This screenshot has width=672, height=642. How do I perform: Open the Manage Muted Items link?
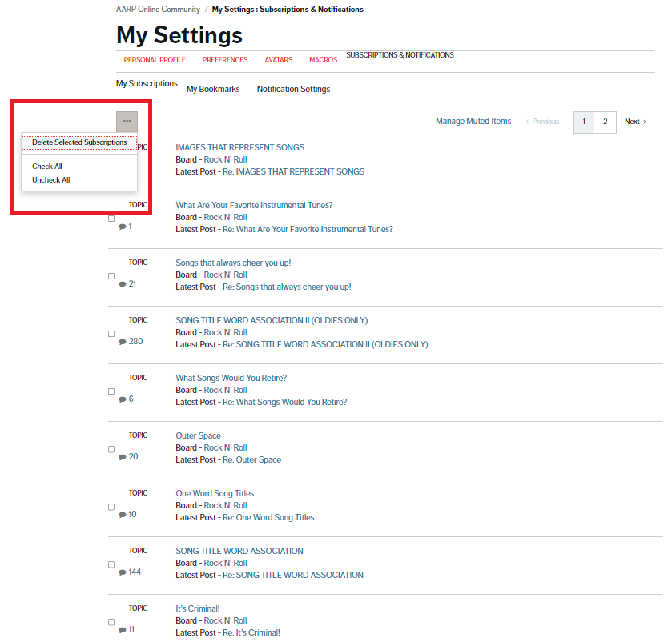pyautogui.click(x=473, y=122)
